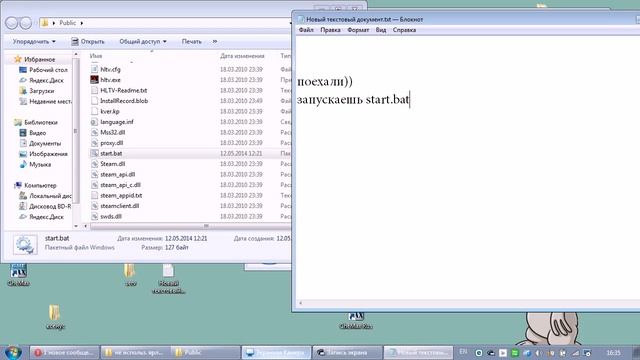640x360 pixels.
Task: Click the EN language indicator in tray
Action: (x=463, y=351)
